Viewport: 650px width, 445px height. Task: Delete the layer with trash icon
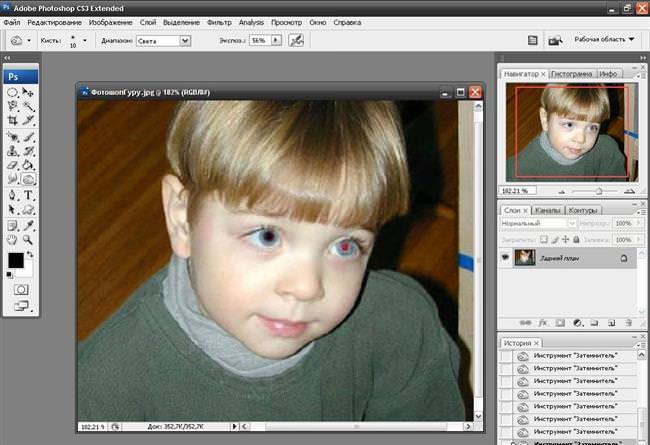(x=628, y=323)
